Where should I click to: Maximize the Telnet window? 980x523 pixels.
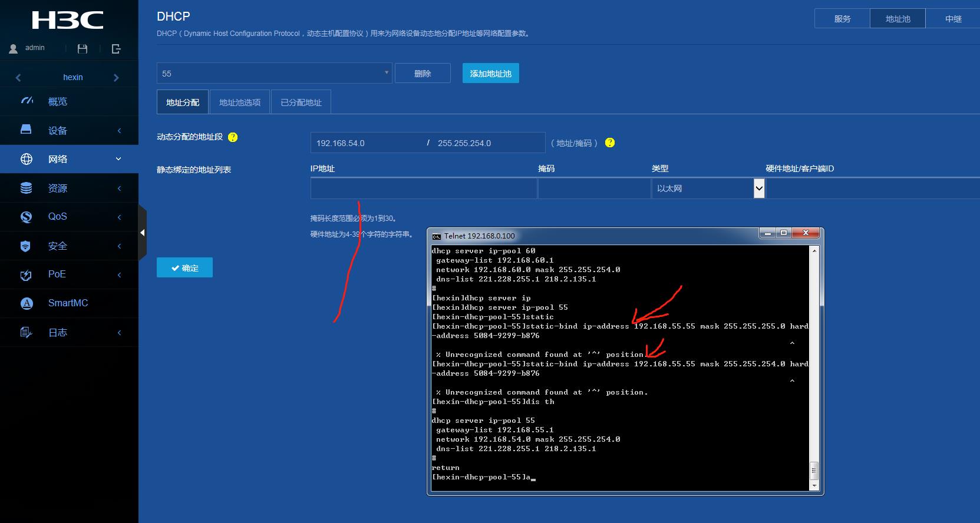[783, 233]
